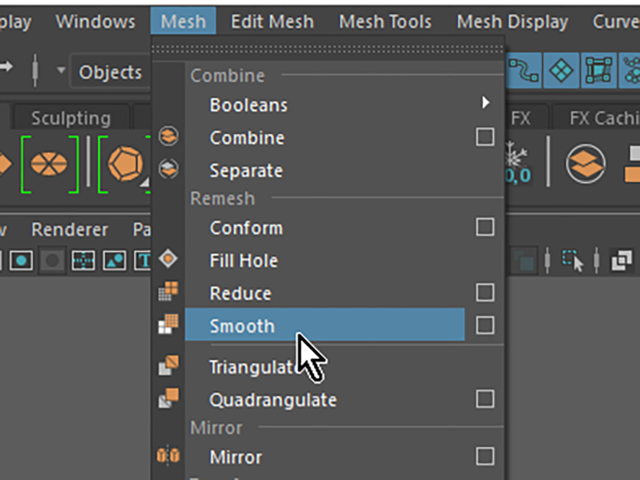Open the Edit Mesh menu
640x480 pixels.
[x=272, y=21]
